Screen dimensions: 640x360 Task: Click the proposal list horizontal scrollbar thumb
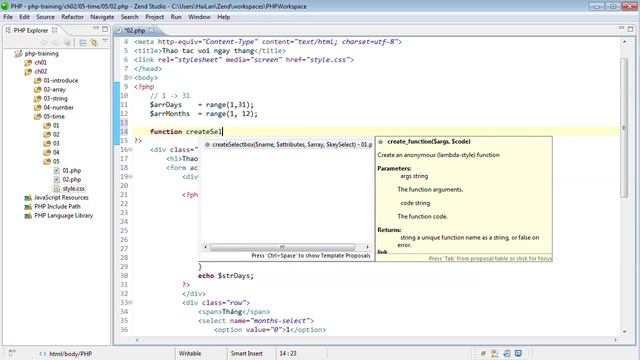point(282,247)
